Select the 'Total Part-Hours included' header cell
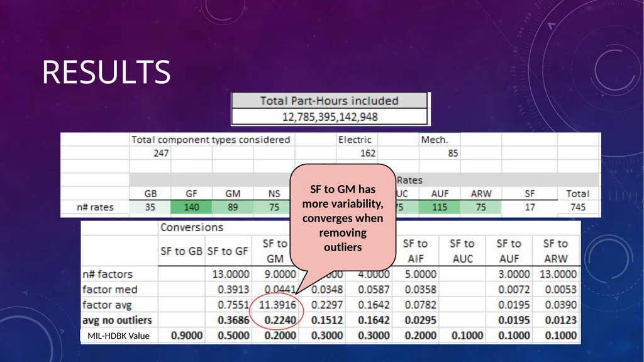Viewport: 644px width, 362px height. click(330, 101)
